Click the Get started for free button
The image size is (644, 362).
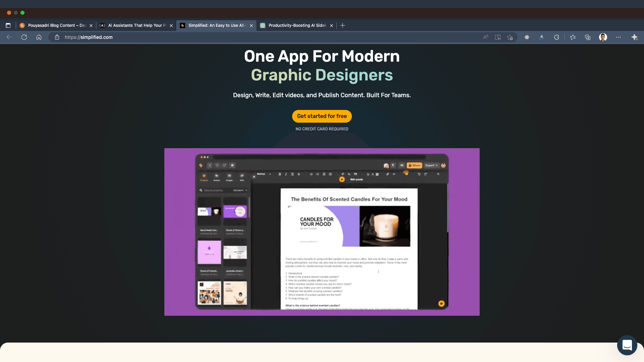[322, 116]
